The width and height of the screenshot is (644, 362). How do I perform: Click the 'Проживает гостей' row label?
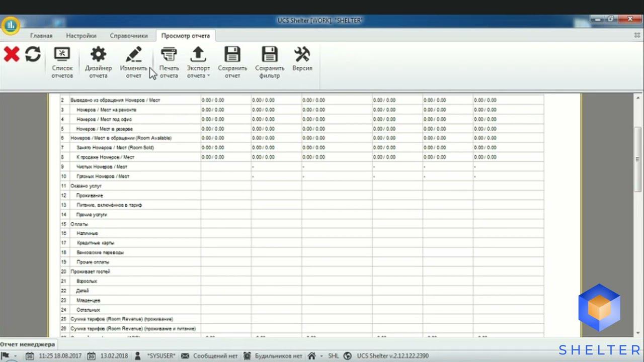tap(90, 271)
